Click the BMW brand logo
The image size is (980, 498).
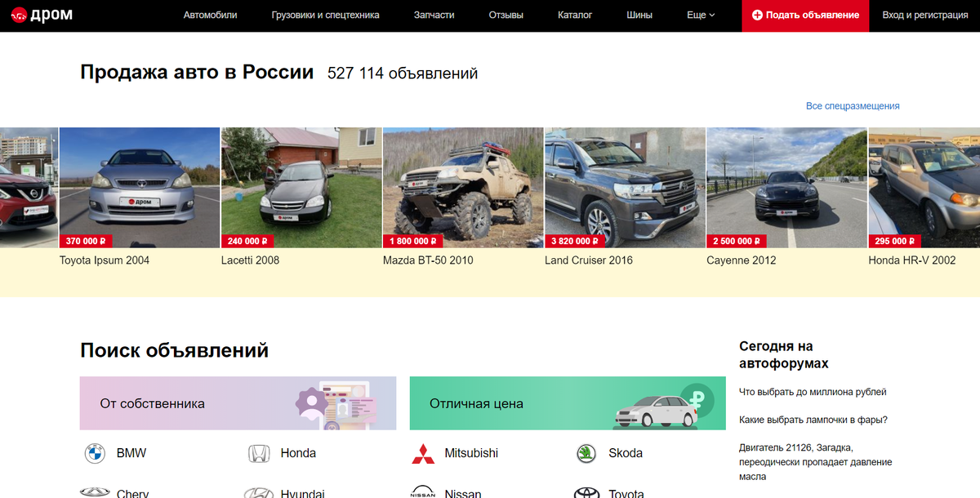pyautogui.click(x=95, y=453)
